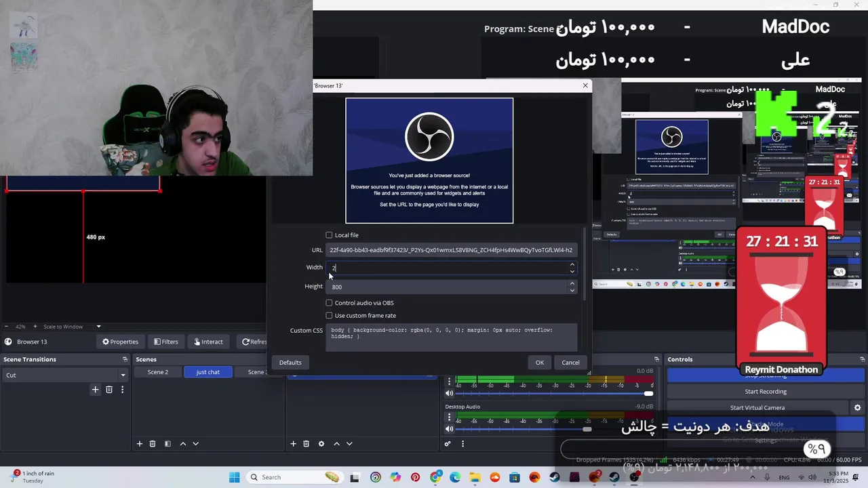Close the Browser 13 properties dialog
Image resolution: width=868 pixels, height=488 pixels.
tap(585, 85)
